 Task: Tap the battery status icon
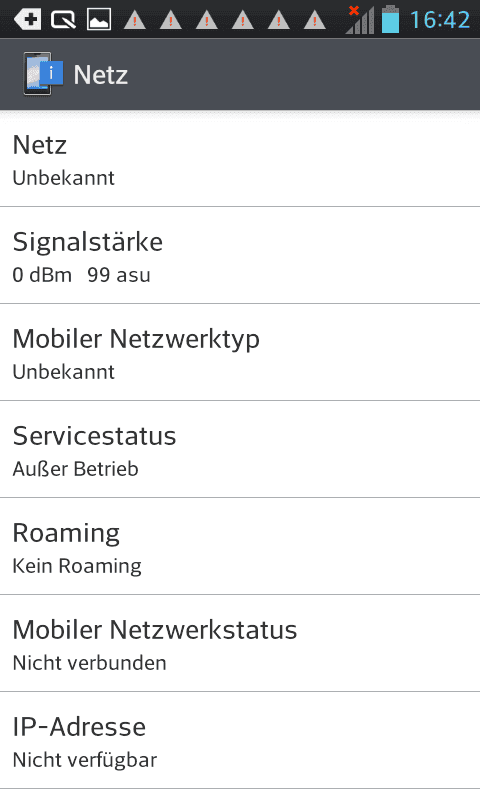[390, 19]
